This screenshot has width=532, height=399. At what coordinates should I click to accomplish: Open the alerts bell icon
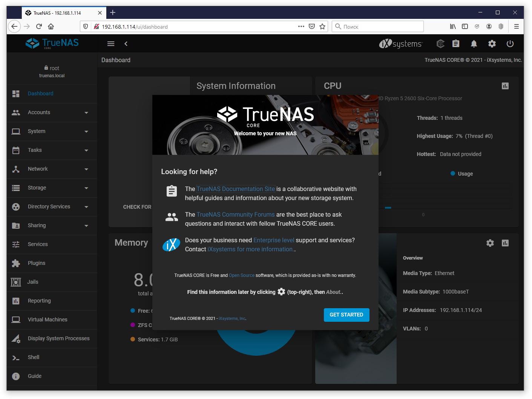pyautogui.click(x=474, y=44)
